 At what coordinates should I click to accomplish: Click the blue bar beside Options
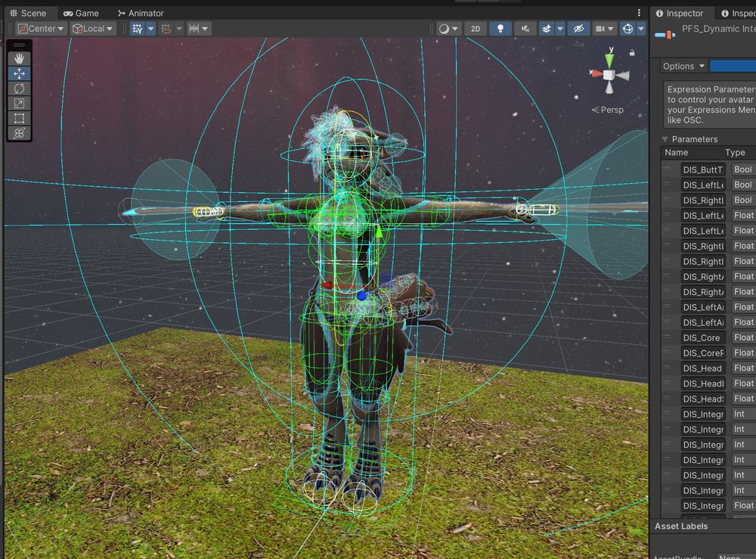(733, 66)
